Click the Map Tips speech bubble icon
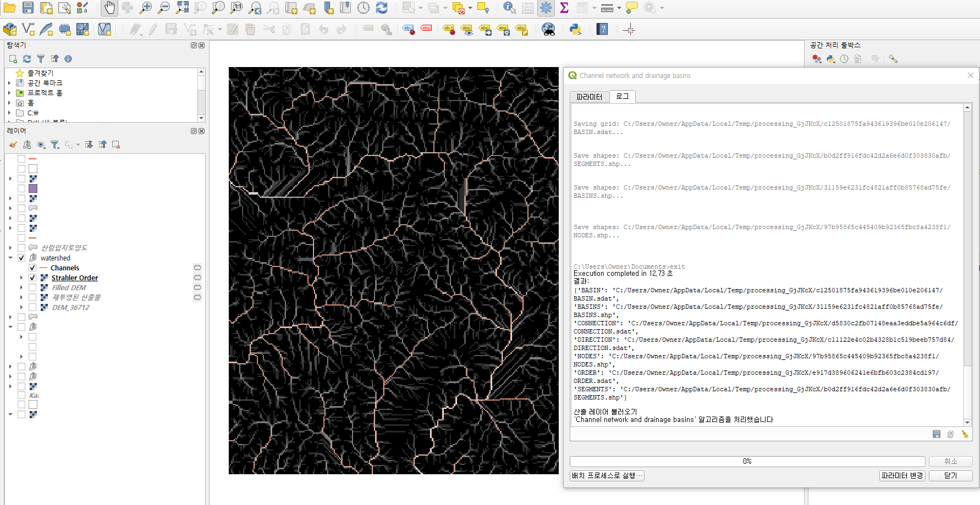Screen dimensions: 980x505 pyautogui.click(x=632, y=8)
